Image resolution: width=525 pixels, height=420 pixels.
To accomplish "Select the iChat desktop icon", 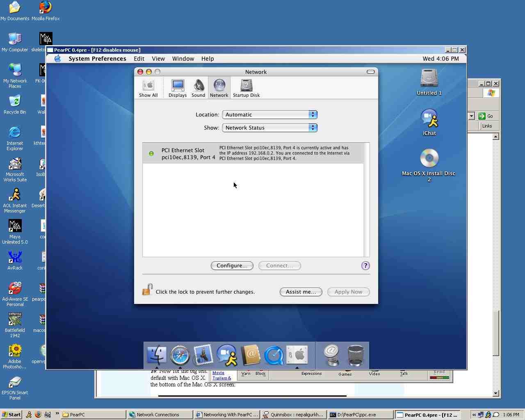I will 429,122.
